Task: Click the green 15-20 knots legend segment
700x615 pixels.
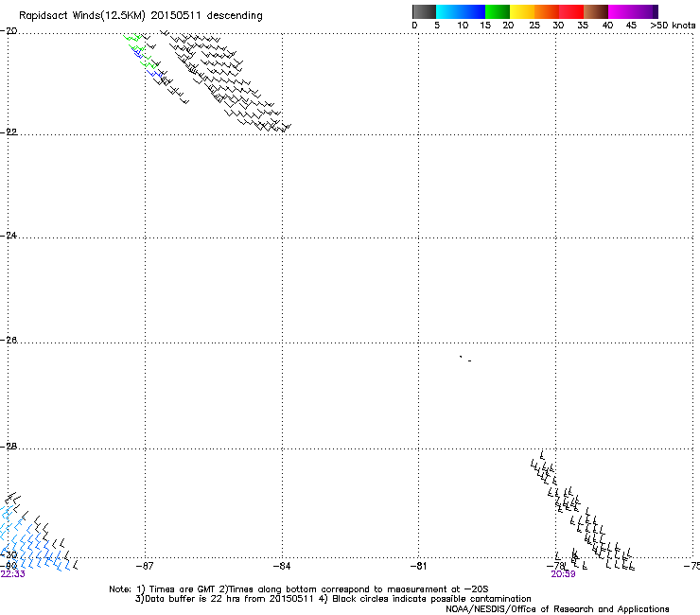Action: tap(498, 11)
